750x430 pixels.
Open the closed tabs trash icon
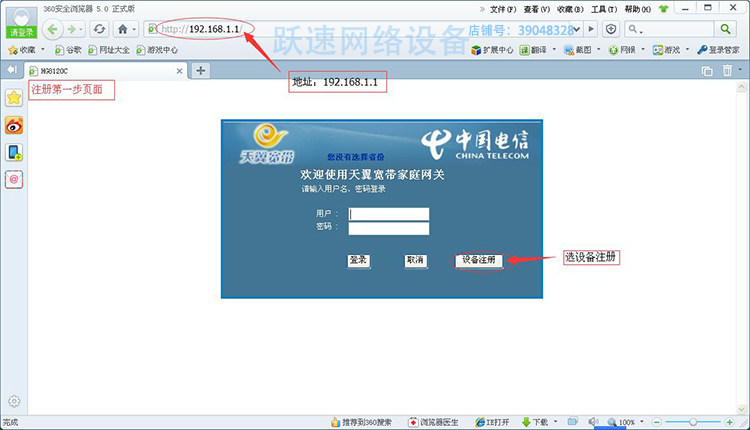727,71
